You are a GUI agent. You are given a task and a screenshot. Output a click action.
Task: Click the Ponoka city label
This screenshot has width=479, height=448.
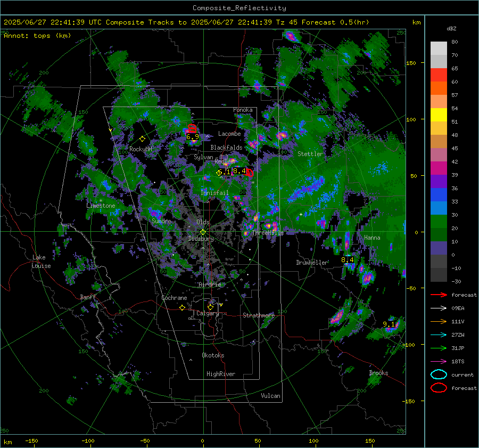[243, 110]
